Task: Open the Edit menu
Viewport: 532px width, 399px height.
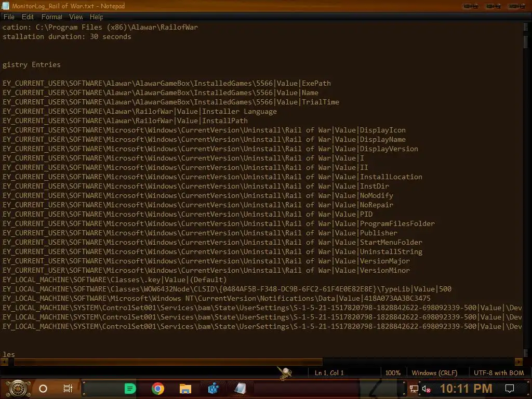Action: tap(28, 17)
